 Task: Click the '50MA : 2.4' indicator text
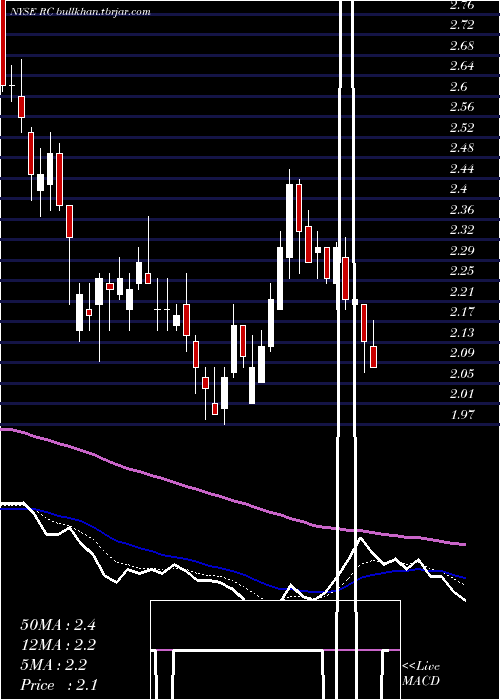click(x=58, y=625)
